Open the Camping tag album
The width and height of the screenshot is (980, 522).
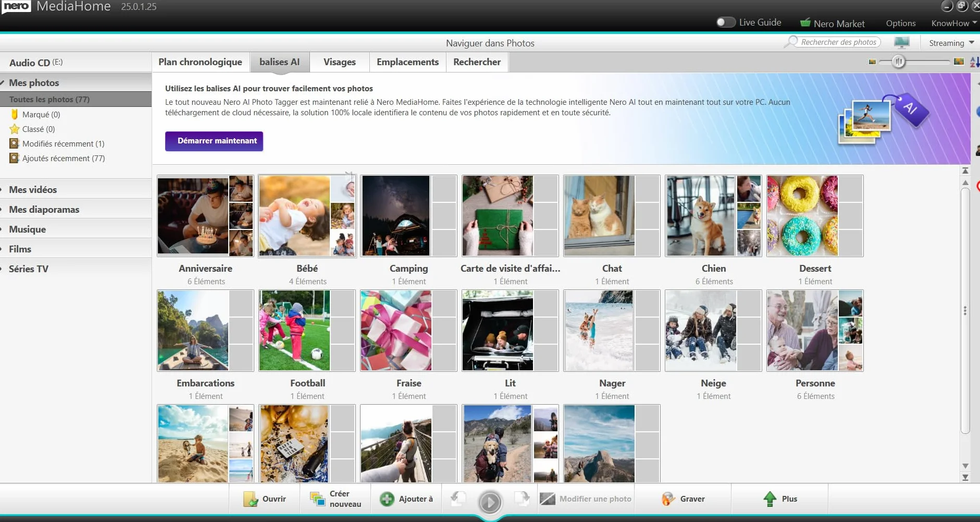tap(408, 216)
